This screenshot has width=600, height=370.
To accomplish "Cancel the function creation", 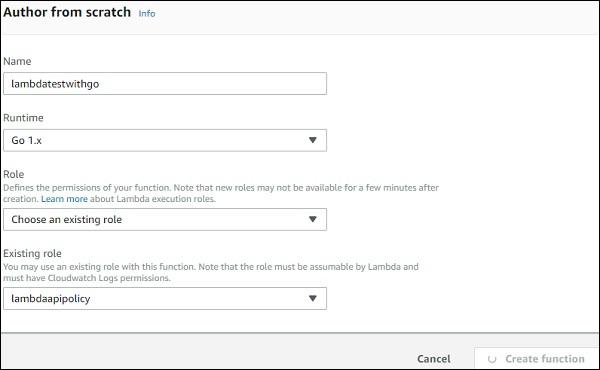I will coord(434,359).
